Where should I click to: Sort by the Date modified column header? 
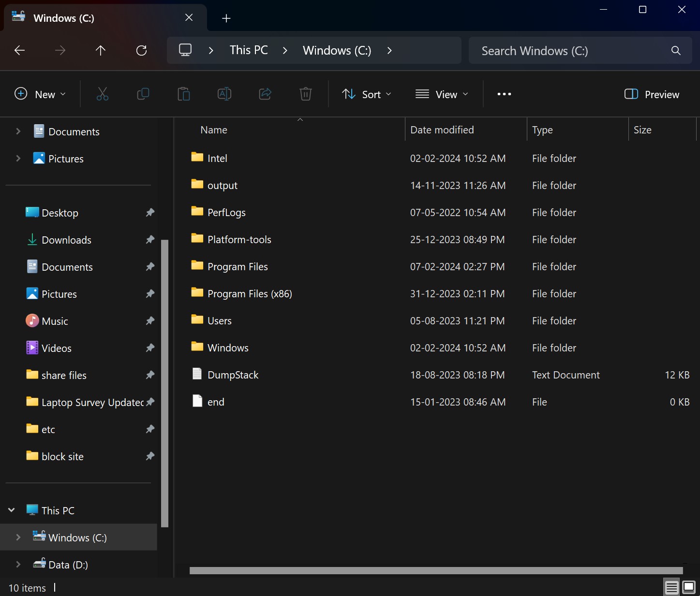(465, 130)
